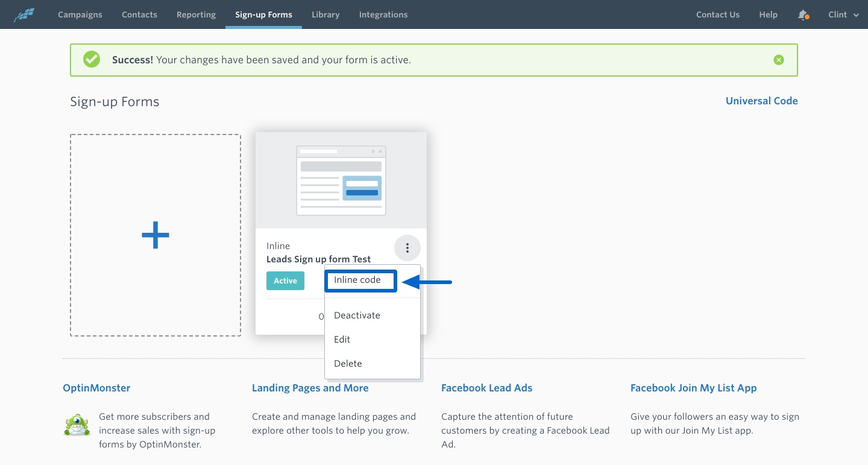Open the Campaigns tab

(80, 14)
